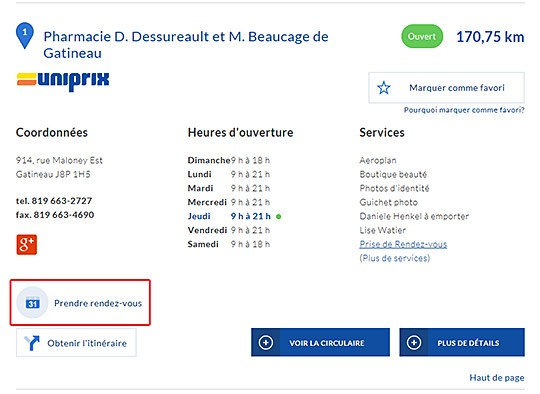Open Pourquoi marquer comme favori? link

[x=464, y=110]
